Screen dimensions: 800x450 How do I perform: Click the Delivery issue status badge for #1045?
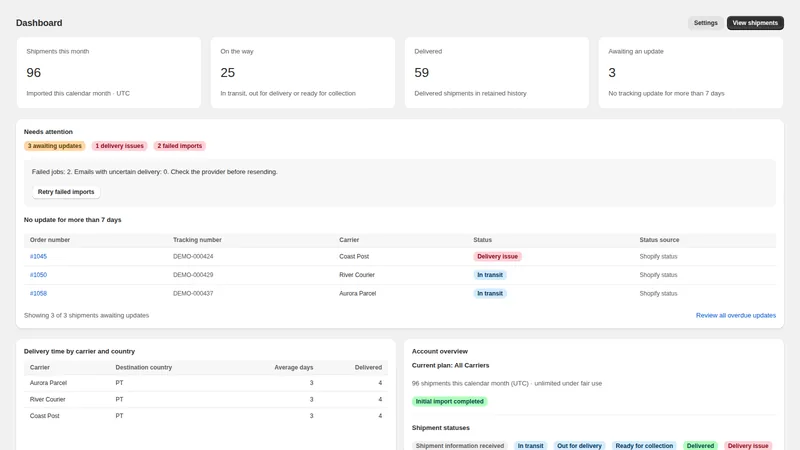click(x=497, y=257)
